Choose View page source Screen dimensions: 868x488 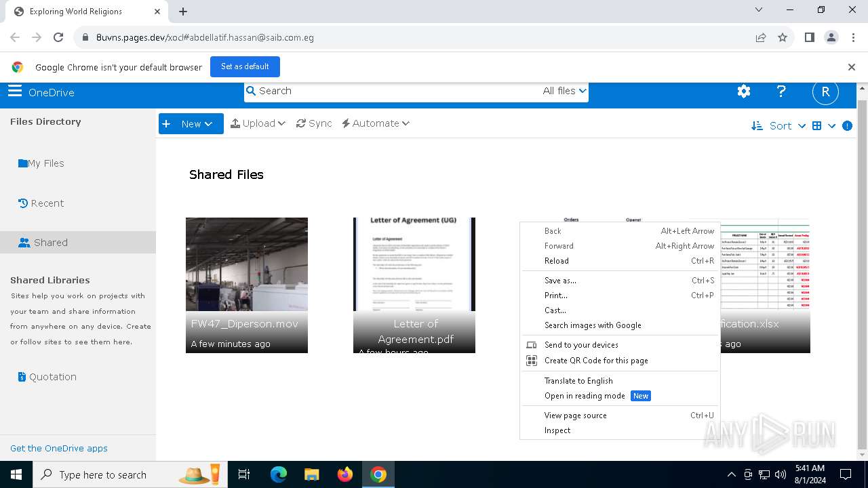[x=619, y=415]
